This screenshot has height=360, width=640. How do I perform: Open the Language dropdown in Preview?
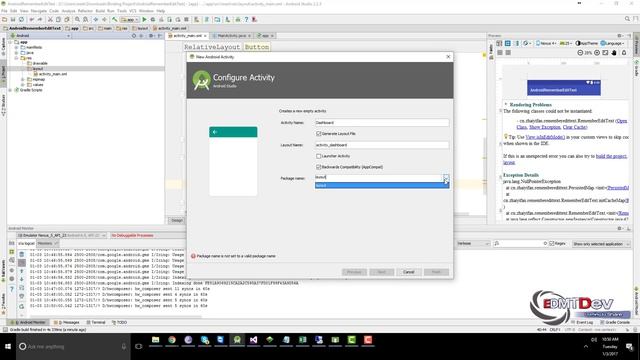(x=613, y=43)
